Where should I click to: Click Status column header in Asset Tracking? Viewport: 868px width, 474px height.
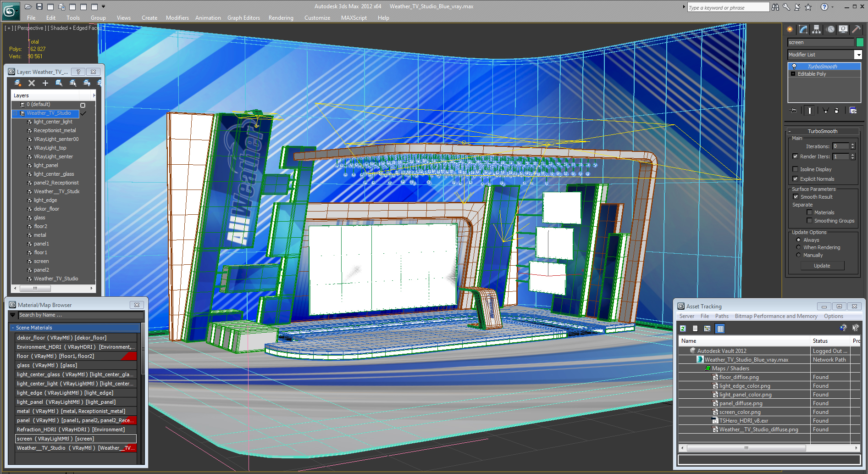coord(829,341)
